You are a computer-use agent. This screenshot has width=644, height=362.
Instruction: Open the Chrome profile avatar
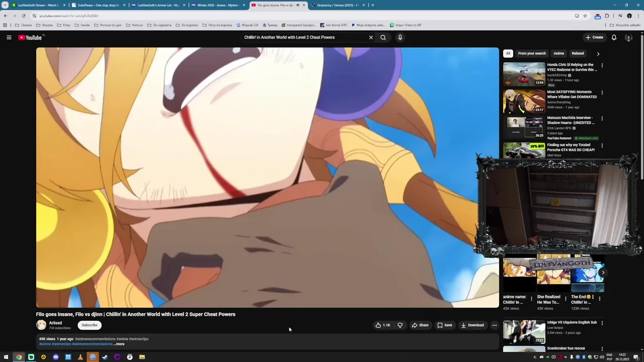629,16
